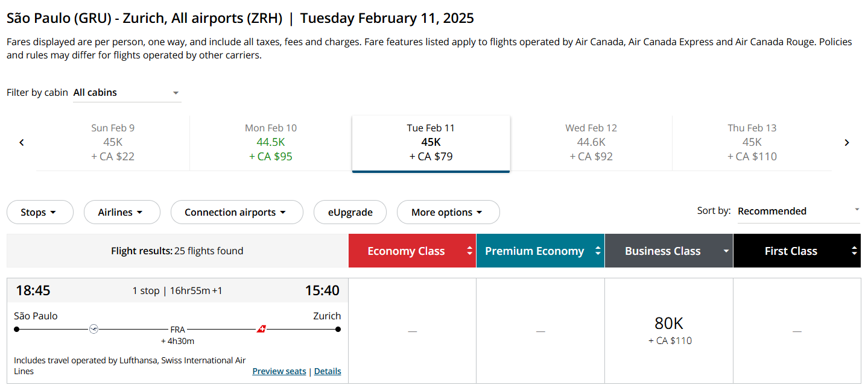The image size is (868, 388).
Task: Select the 80K Business Class fare
Action: (x=669, y=331)
